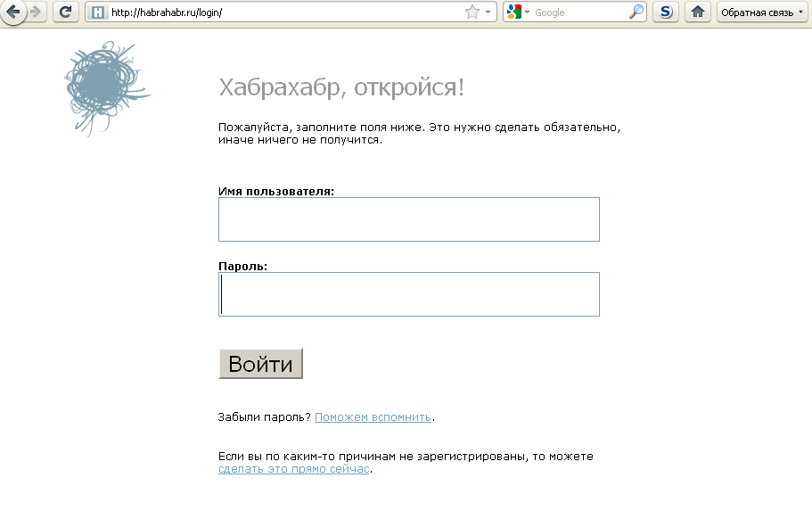This screenshot has height=511, width=812.
Task: Click the Пожалуйста, заполните поля ниже paragraph
Action: pyautogui.click(x=419, y=134)
